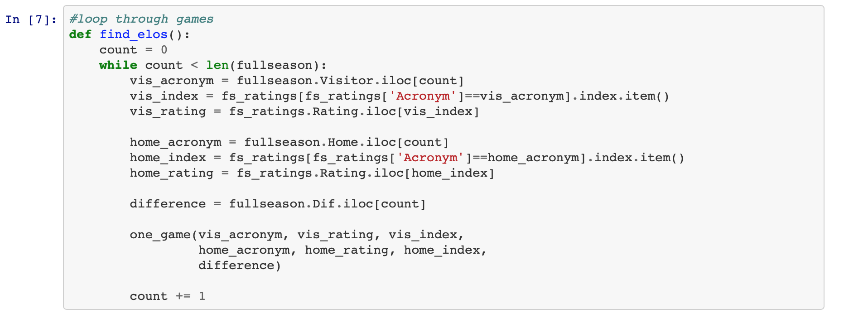Click the 'count = 0' line
Image resolution: width=868 pixels, height=318 pixels.
click(133, 50)
